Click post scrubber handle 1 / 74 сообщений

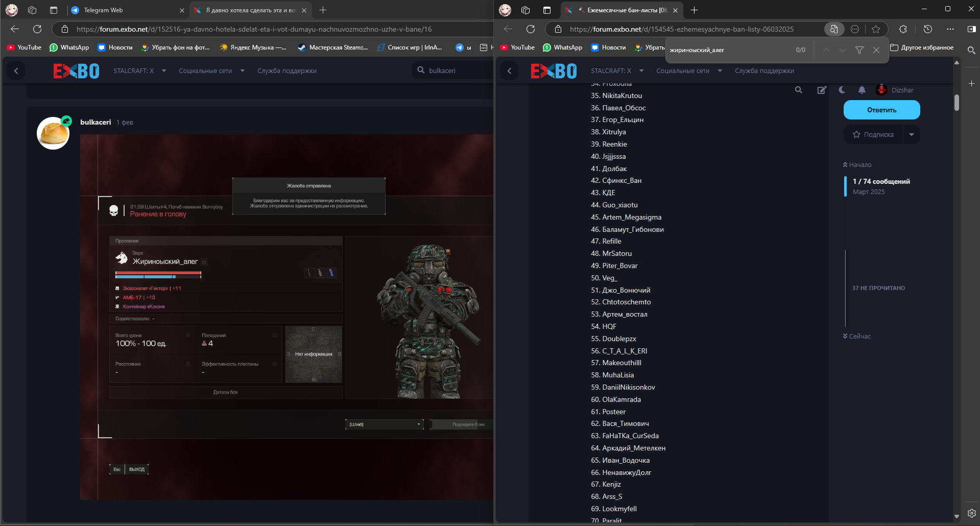[x=878, y=186]
